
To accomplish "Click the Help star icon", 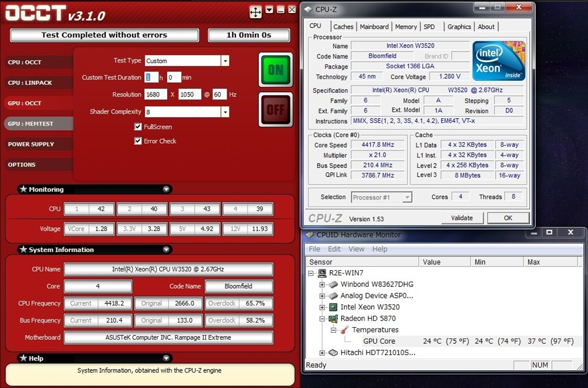I will [24, 358].
